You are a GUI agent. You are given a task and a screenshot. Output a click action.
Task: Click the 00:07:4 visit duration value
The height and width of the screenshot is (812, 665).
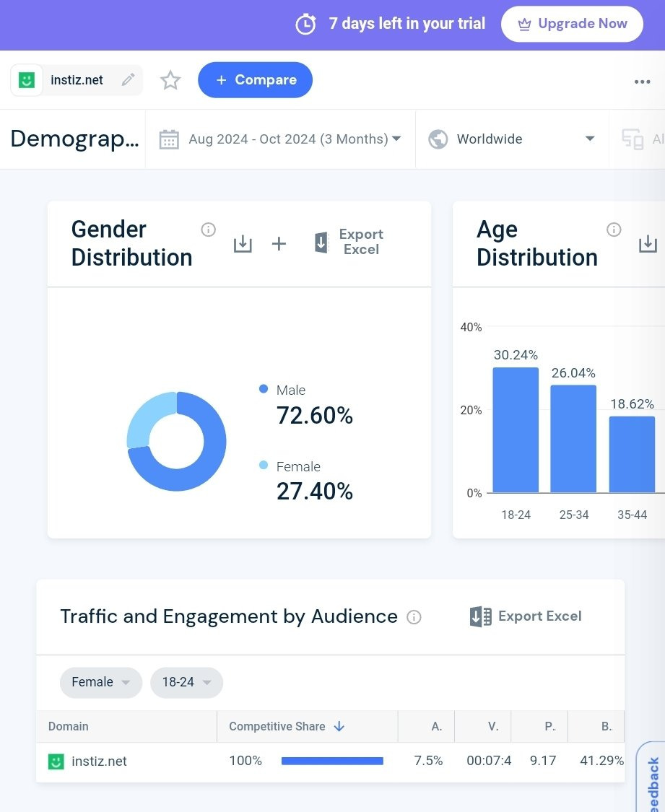[x=489, y=761]
